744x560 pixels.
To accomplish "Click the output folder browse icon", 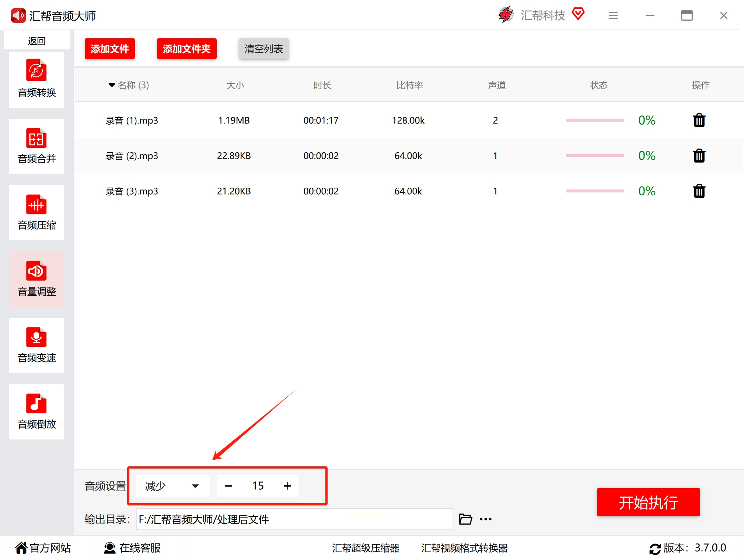I will tap(465, 519).
